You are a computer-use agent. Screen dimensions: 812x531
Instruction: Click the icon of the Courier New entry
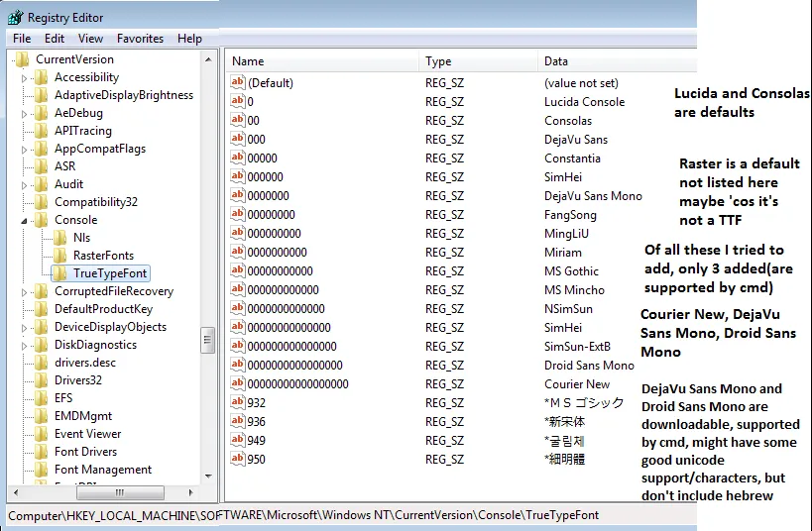[238, 383]
